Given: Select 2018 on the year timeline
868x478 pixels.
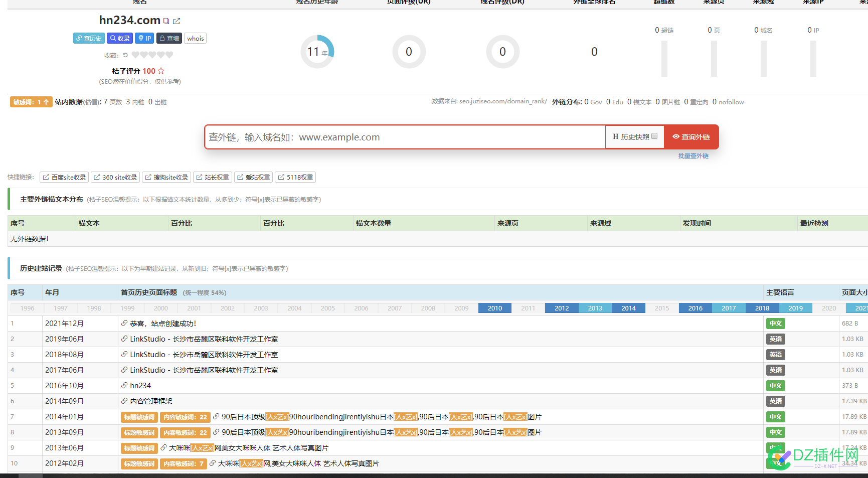Looking at the screenshot, I should tap(762, 308).
